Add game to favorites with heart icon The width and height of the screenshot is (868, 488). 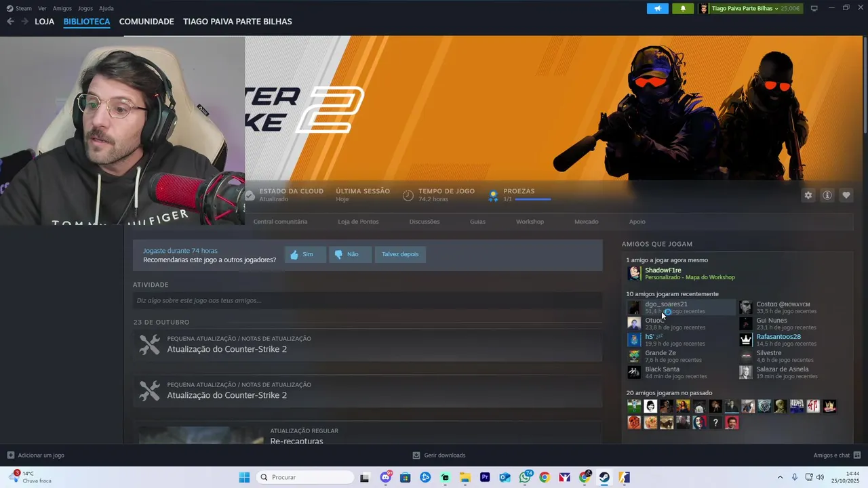click(x=846, y=195)
